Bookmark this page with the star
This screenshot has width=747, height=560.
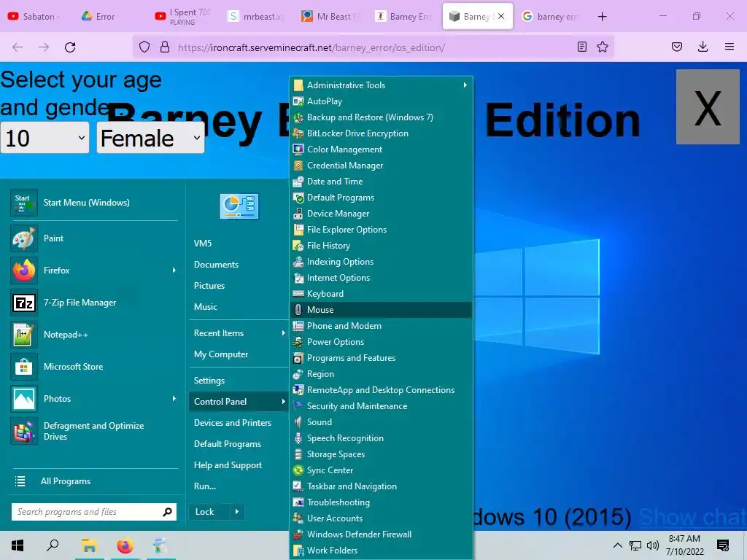[x=602, y=47]
